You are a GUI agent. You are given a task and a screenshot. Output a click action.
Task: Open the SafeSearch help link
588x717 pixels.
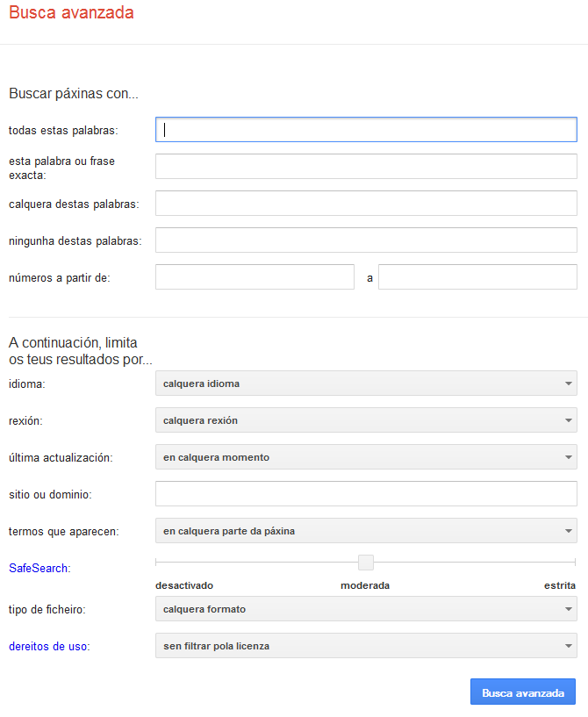pyautogui.click(x=39, y=568)
